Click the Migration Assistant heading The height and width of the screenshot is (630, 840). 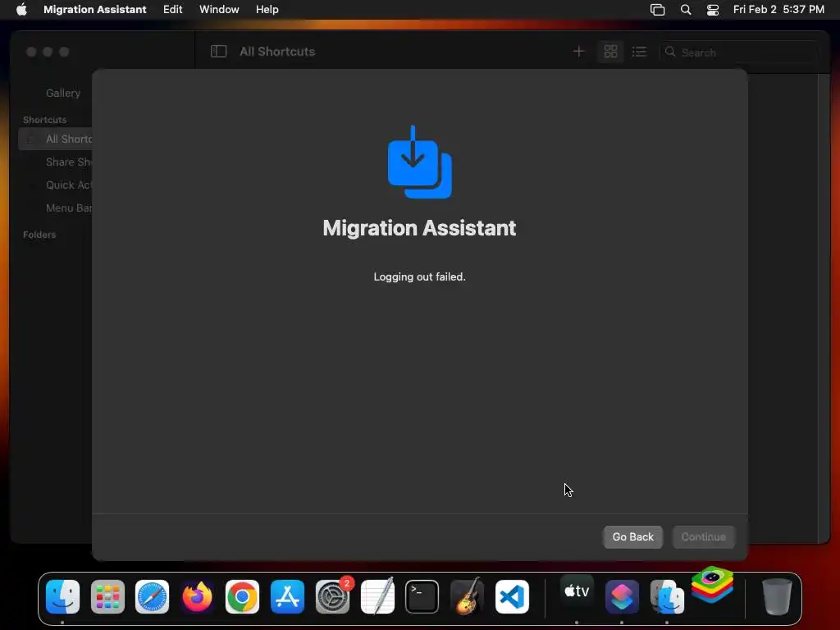point(419,228)
